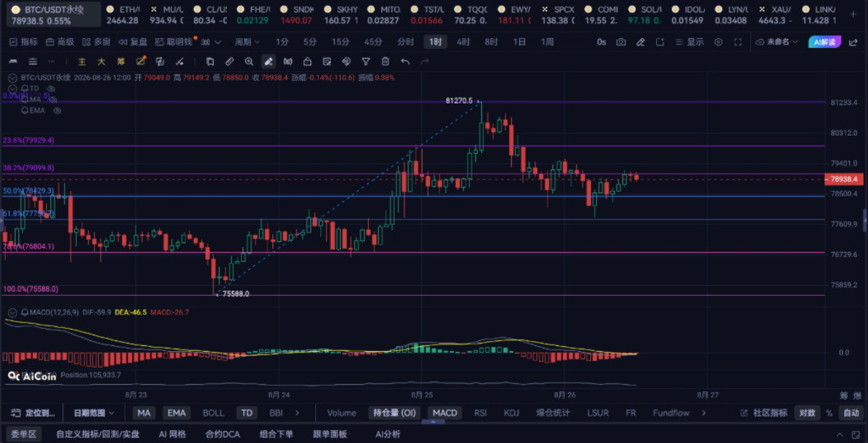Expand the 未命名 layout dropdown

click(x=778, y=42)
